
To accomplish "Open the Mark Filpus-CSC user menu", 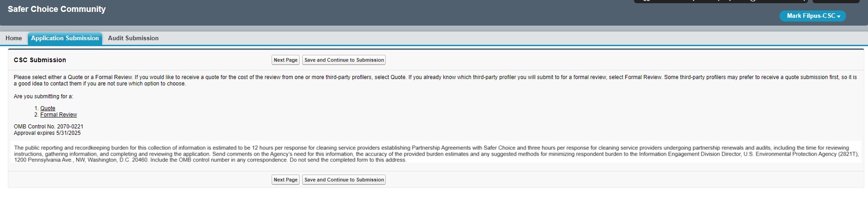I will [810, 16].
